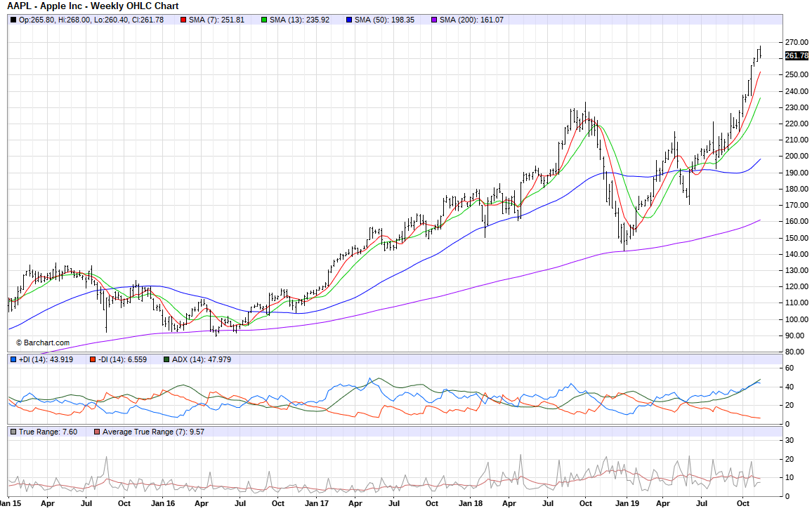The image size is (812, 525).
Task: Click the Jan 16 date axis label
Action: pyautogui.click(x=163, y=503)
